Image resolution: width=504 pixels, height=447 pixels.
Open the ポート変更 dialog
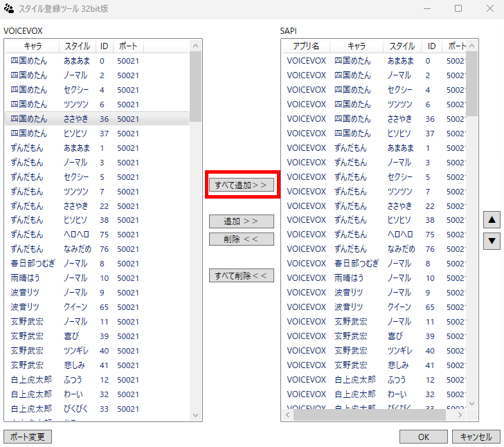tap(28, 437)
